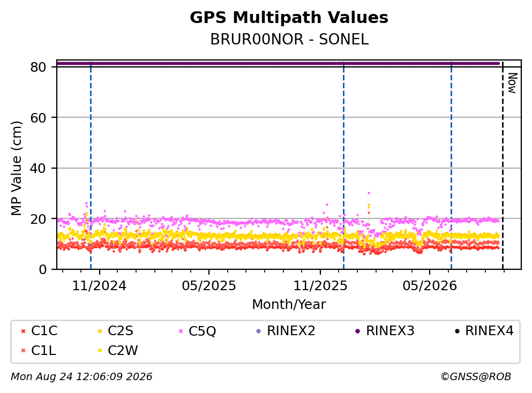The width and height of the screenshot is (532, 393).
Task: Click the Now dashed vertical line
Action: (503, 166)
